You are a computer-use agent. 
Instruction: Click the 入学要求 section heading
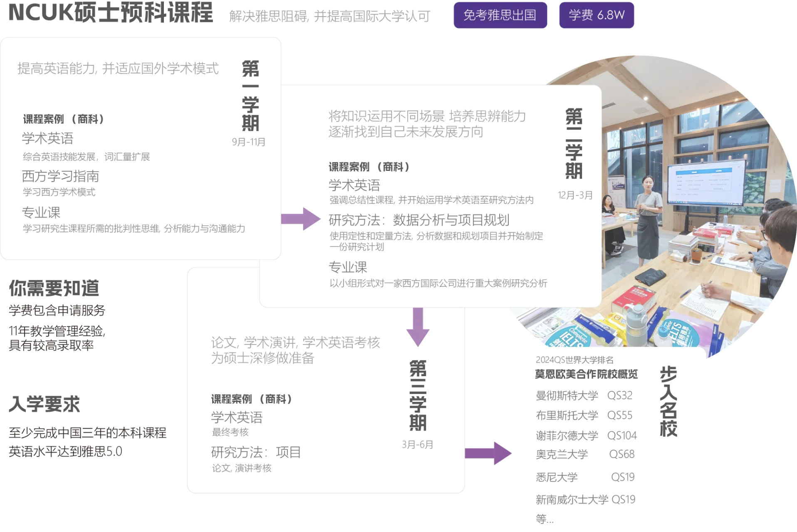(45, 404)
